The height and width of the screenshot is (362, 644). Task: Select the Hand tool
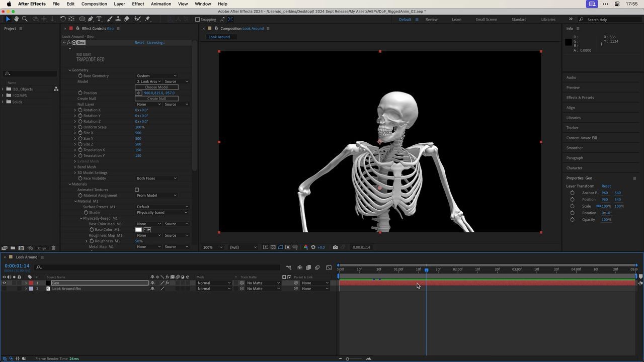click(x=16, y=19)
